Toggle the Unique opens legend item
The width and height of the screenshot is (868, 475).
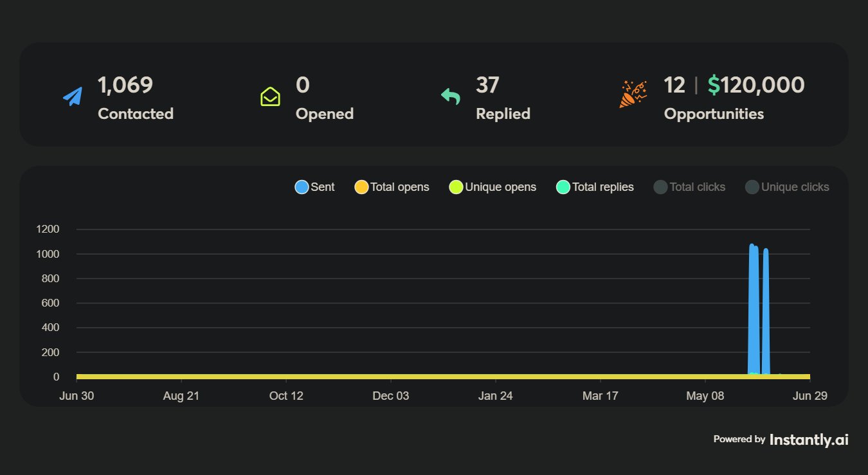click(x=493, y=187)
